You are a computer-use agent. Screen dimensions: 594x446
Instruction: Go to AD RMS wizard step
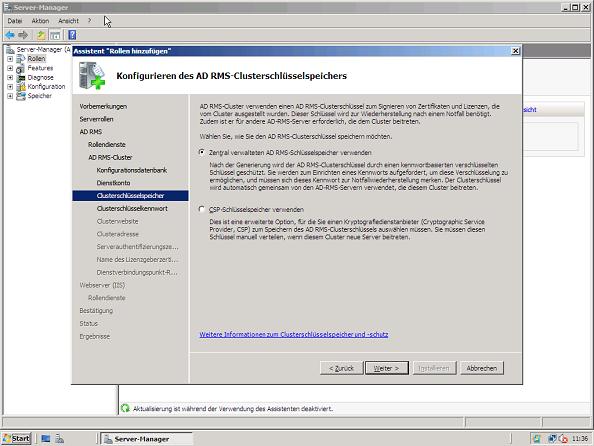(91, 132)
